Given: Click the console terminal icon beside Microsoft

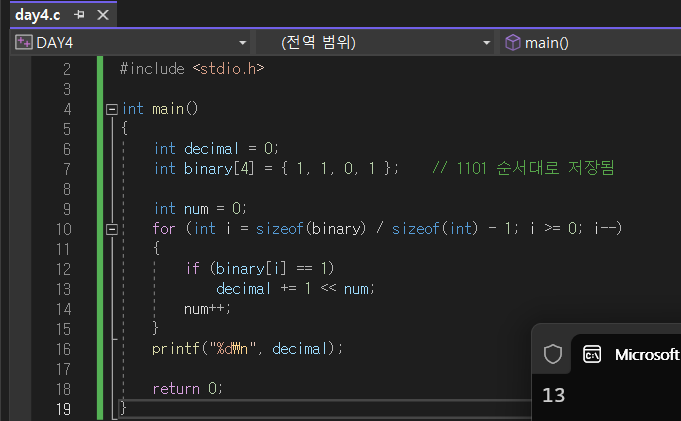Looking at the screenshot, I should tap(592, 354).
